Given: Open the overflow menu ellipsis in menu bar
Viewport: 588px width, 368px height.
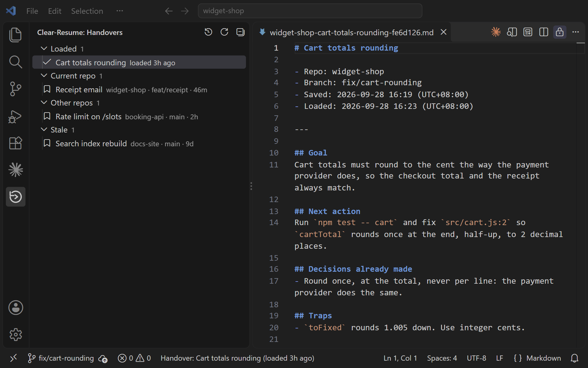Looking at the screenshot, I should [119, 11].
